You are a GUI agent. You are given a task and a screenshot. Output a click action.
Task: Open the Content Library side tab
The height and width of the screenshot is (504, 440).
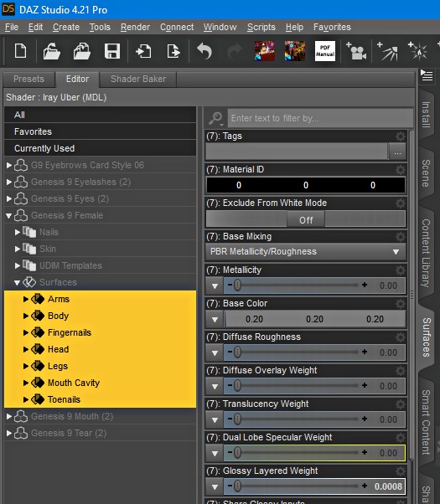click(426, 254)
